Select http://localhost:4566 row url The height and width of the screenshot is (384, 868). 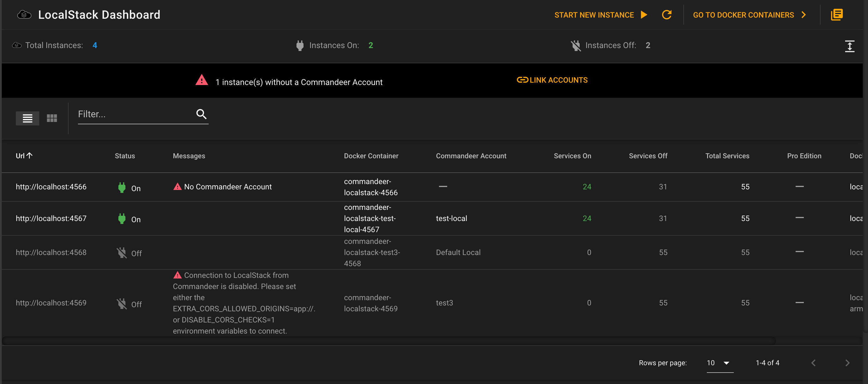51,186
